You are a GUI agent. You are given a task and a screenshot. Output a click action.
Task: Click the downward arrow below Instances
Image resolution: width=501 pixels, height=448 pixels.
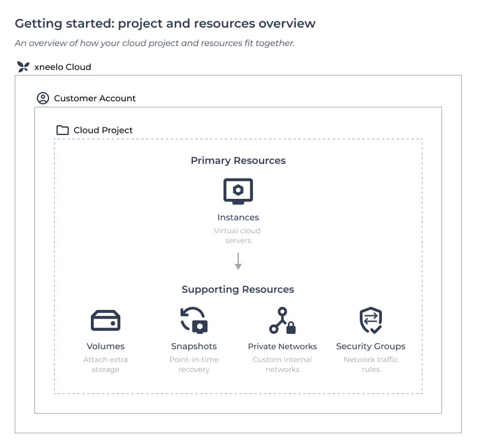click(238, 261)
